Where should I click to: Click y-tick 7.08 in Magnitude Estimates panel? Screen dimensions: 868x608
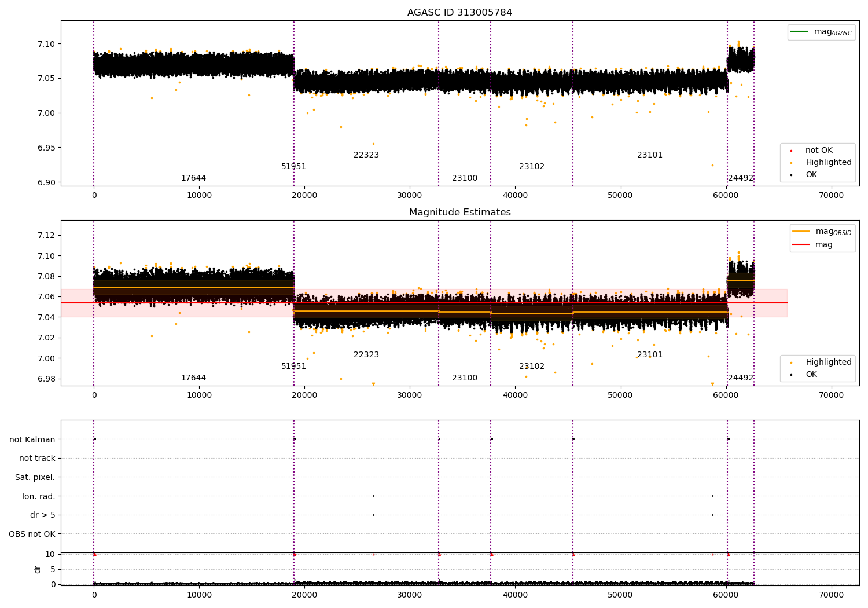pos(47,277)
